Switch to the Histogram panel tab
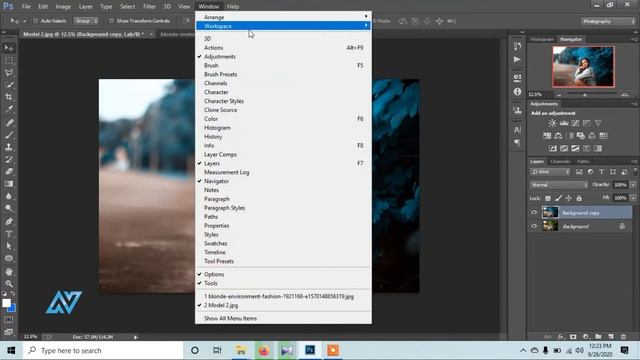Screen dimensions: 640x360 click(x=542, y=39)
